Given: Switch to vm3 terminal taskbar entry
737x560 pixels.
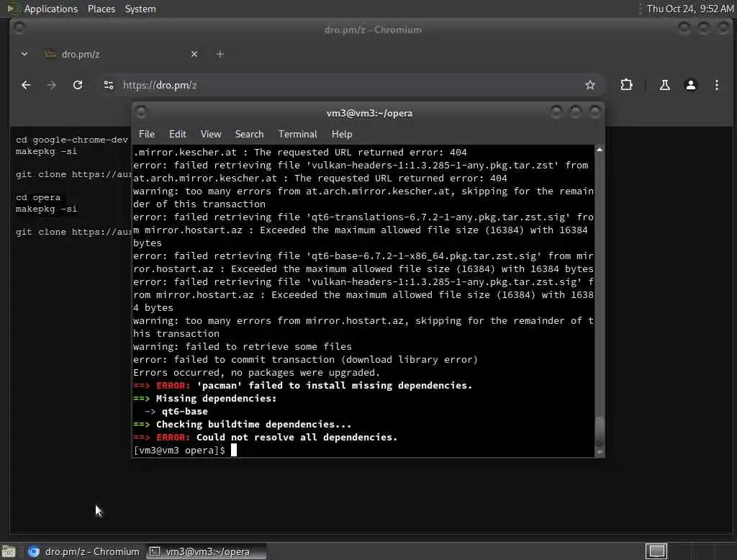Looking at the screenshot, I should 207,551.
